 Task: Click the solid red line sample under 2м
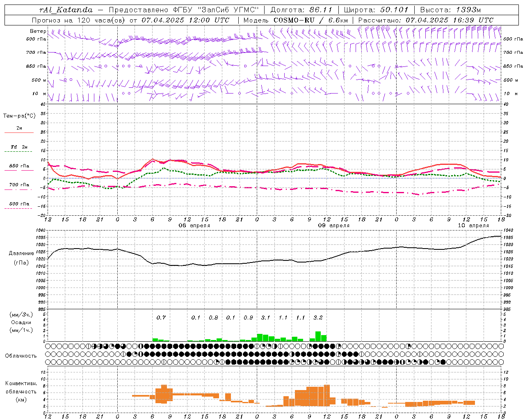click(19, 132)
